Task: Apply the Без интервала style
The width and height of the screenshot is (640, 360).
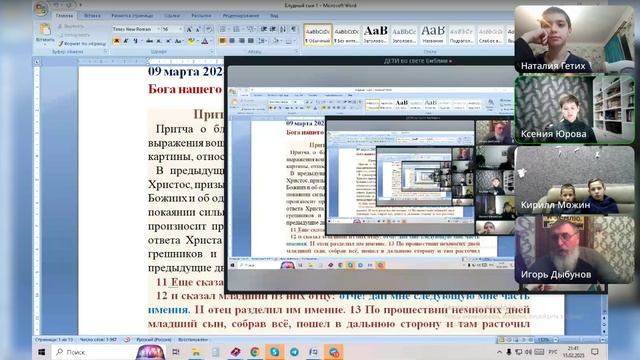Action: pos(346,34)
